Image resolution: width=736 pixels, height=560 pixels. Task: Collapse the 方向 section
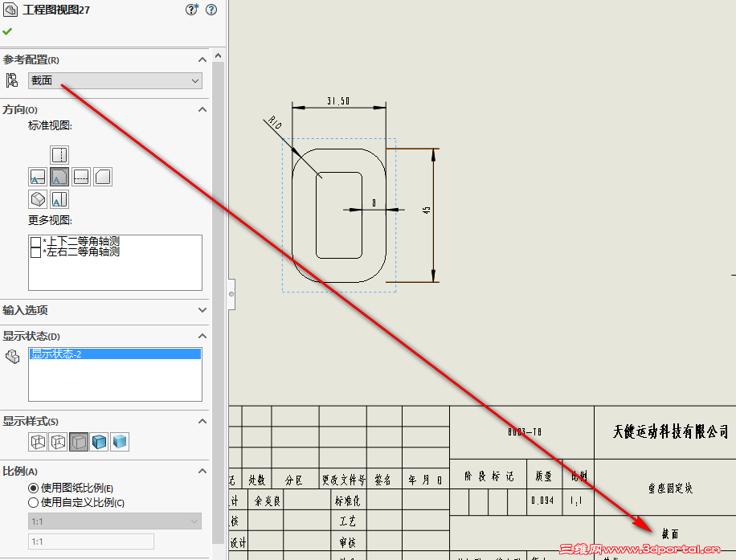point(202,109)
